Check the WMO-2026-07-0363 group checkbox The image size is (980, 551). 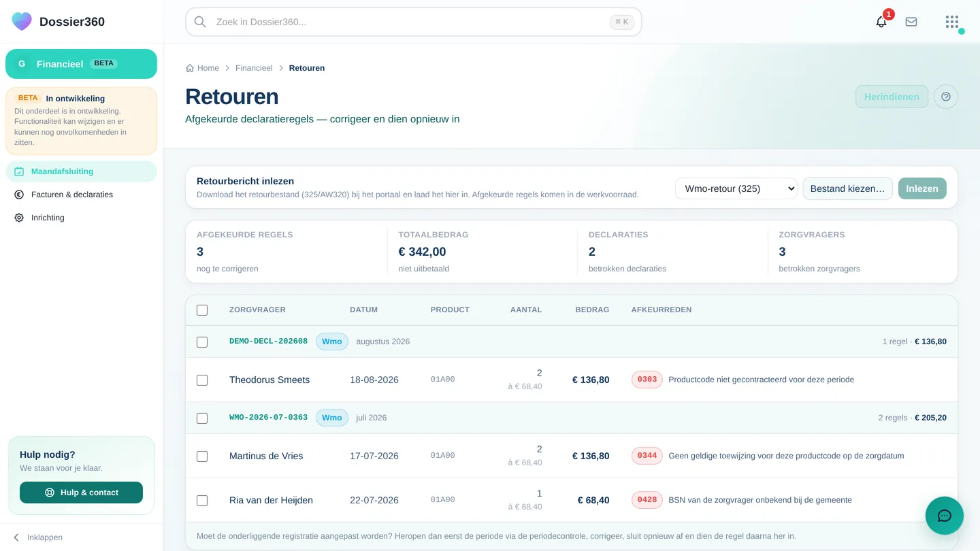tap(202, 418)
